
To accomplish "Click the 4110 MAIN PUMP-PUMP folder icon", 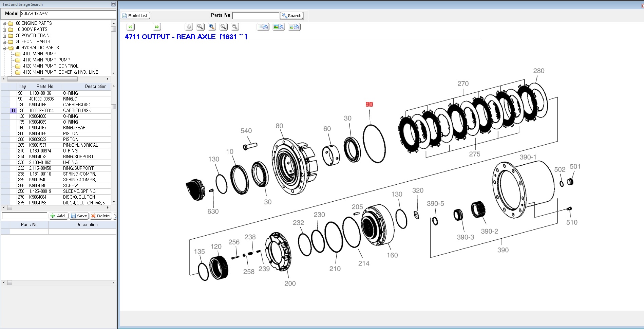I will click(x=18, y=60).
